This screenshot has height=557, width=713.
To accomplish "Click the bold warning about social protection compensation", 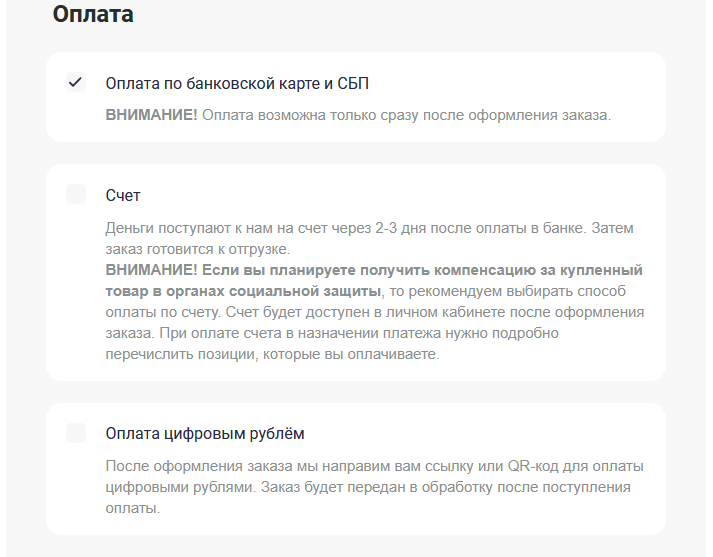I will (374, 281).
